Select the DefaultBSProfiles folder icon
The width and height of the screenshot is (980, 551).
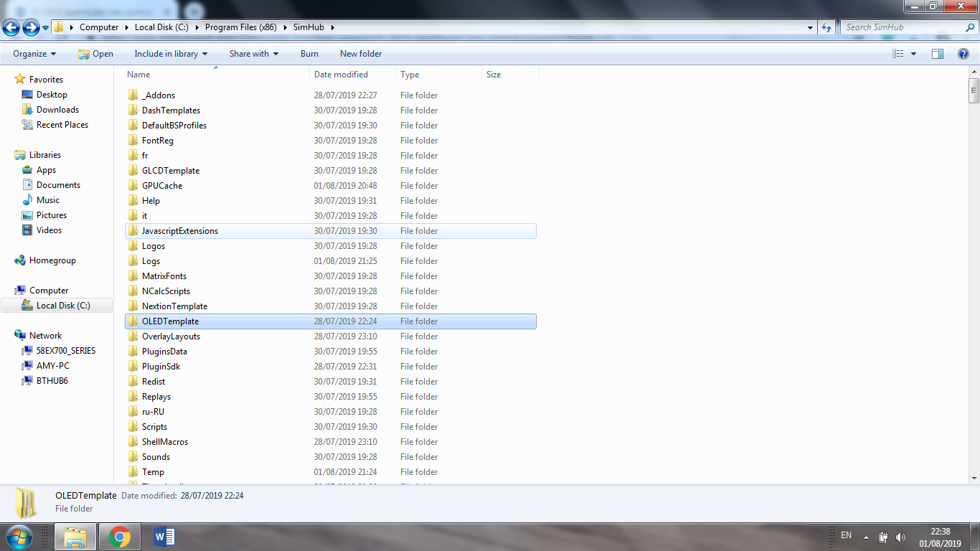coord(133,126)
